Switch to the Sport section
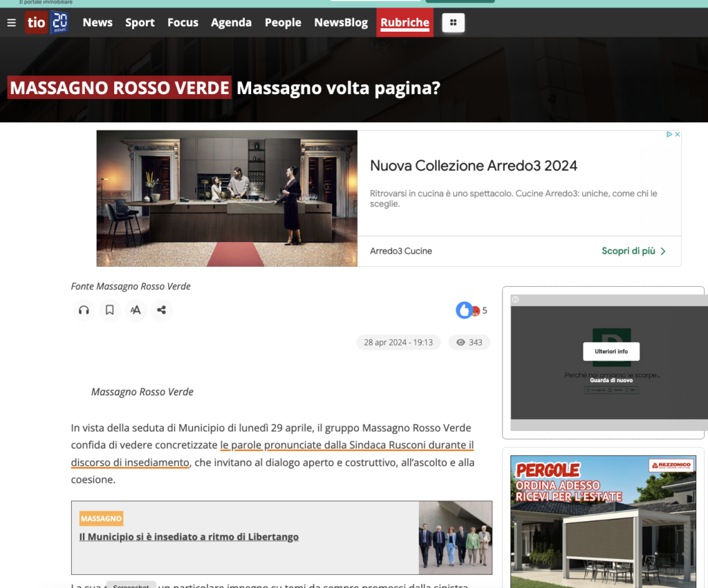Screen dimensions: 708x588 [x=140, y=22]
